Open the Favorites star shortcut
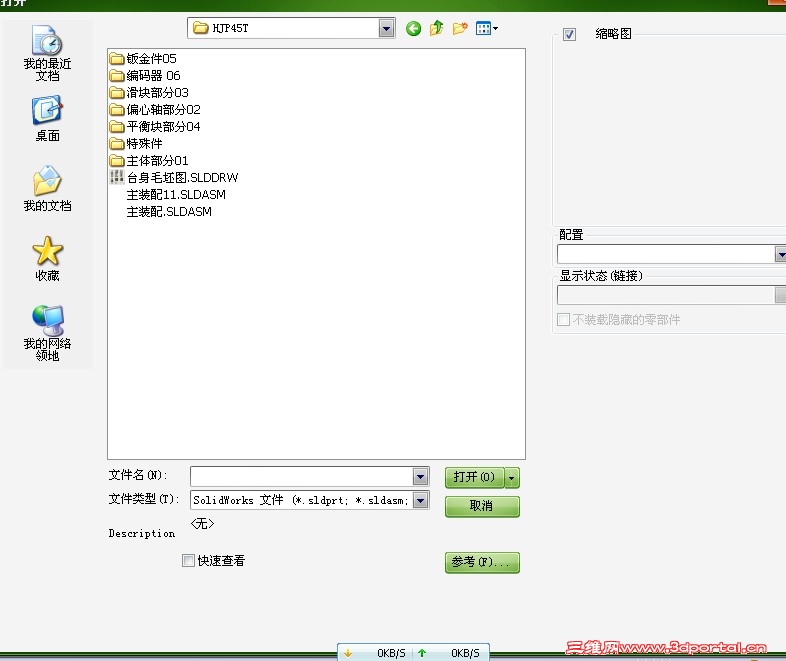This screenshot has width=786, height=661. [47, 259]
